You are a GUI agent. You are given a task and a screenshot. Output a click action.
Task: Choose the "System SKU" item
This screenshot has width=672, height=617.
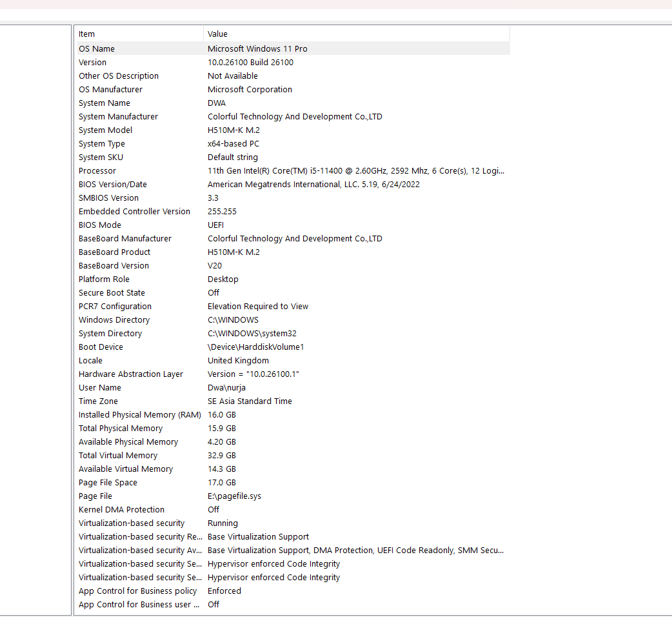click(101, 157)
